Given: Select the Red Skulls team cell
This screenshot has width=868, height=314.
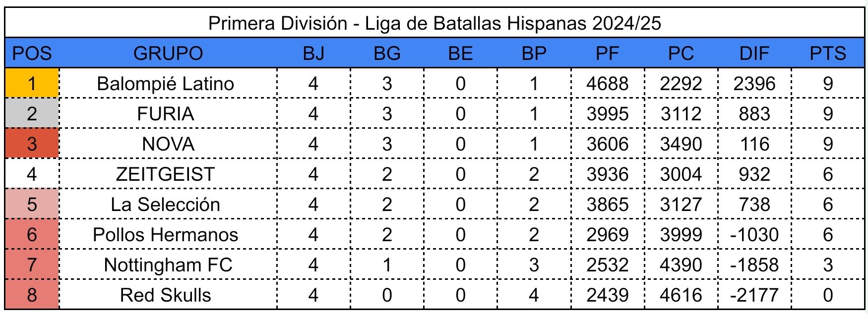Looking at the screenshot, I should tap(166, 295).
